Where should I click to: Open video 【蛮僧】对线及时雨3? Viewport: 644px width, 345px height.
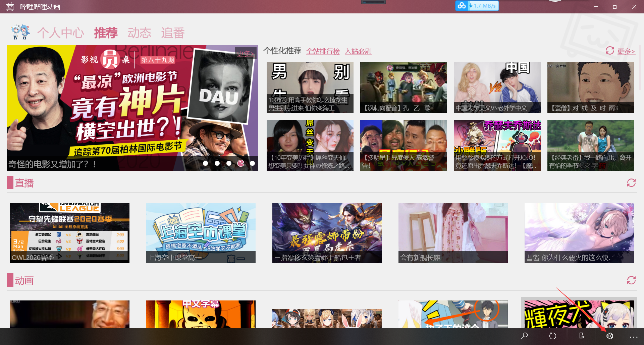[591, 87]
